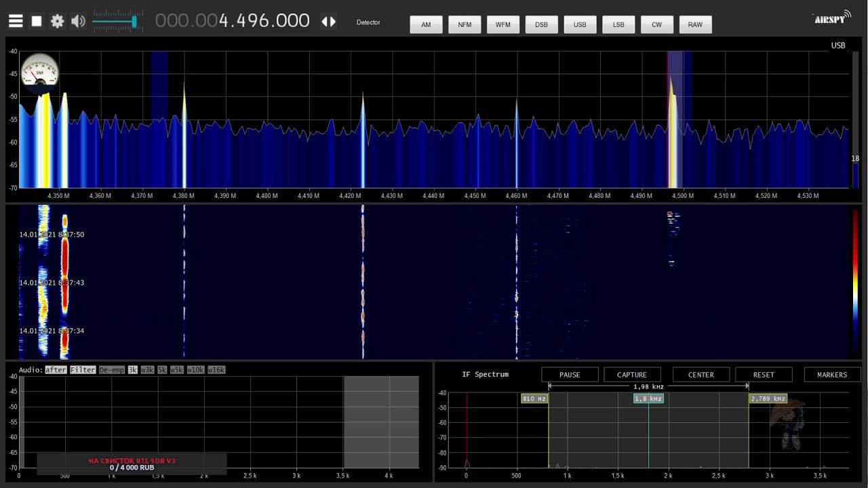Open the hamburger main menu
This screenshot has height=488, width=868.
(x=16, y=22)
